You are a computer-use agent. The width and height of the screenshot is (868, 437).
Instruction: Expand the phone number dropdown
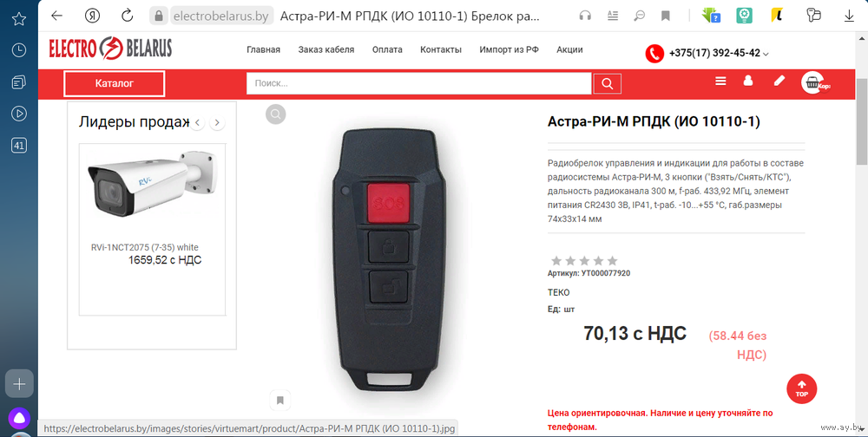pos(766,55)
